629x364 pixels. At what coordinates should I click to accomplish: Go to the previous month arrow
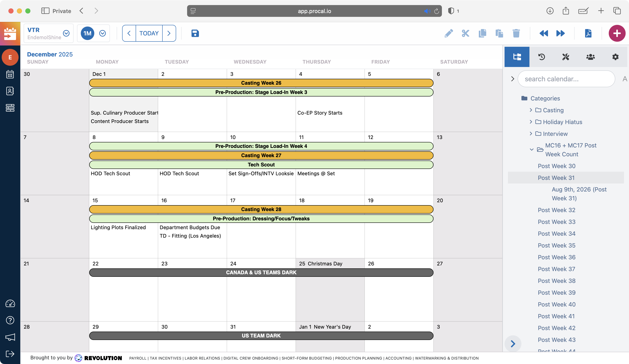[x=129, y=33]
